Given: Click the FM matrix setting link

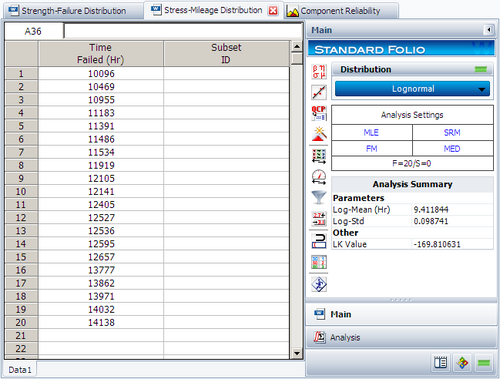Looking at the screenshot, I should 372,149.
